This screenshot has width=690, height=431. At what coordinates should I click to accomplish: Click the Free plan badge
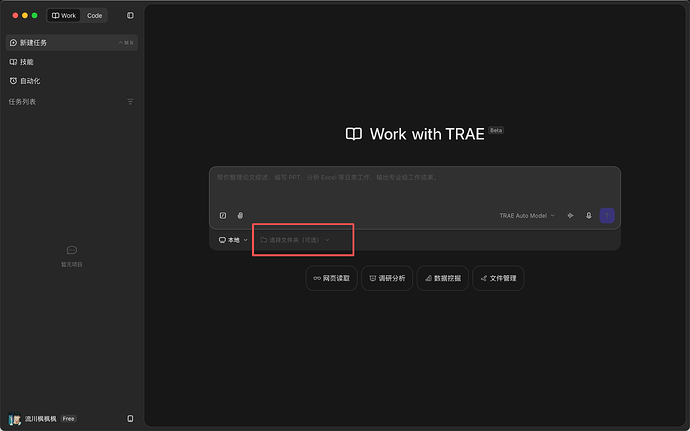click(68, 419)
